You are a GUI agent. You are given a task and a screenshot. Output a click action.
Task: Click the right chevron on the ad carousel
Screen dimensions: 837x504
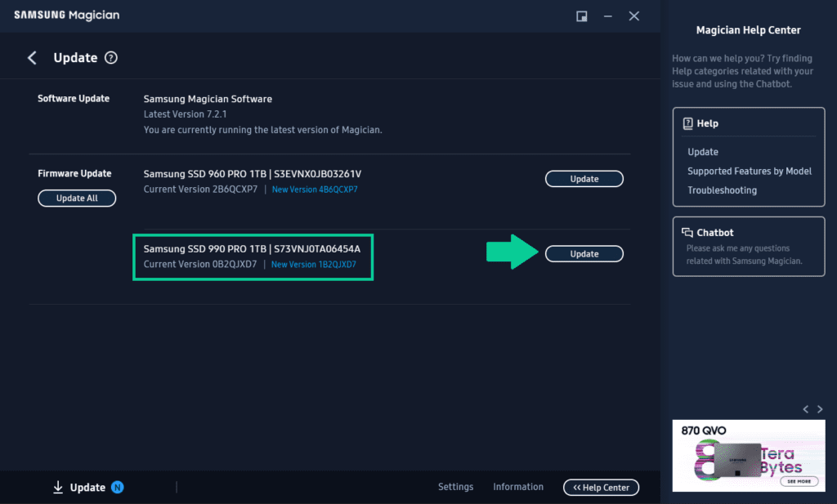[820, 409]
